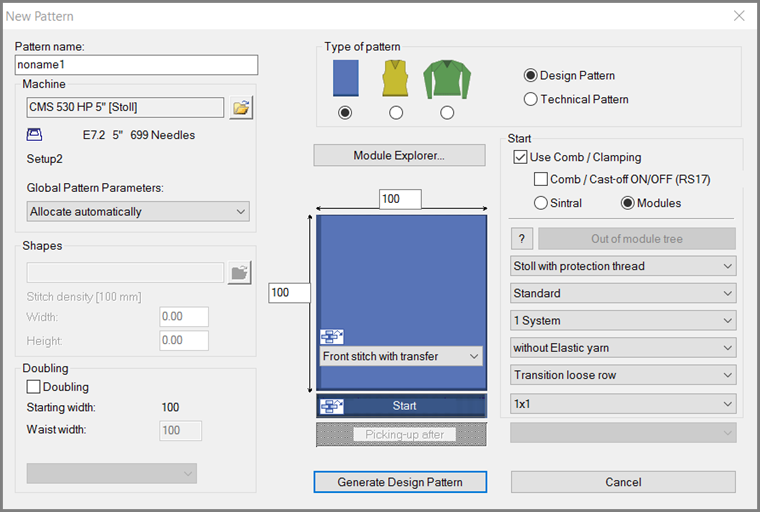Click the module icon in the Start bar
The height and width of the screenshot is (512, 760).
(331, 406)
